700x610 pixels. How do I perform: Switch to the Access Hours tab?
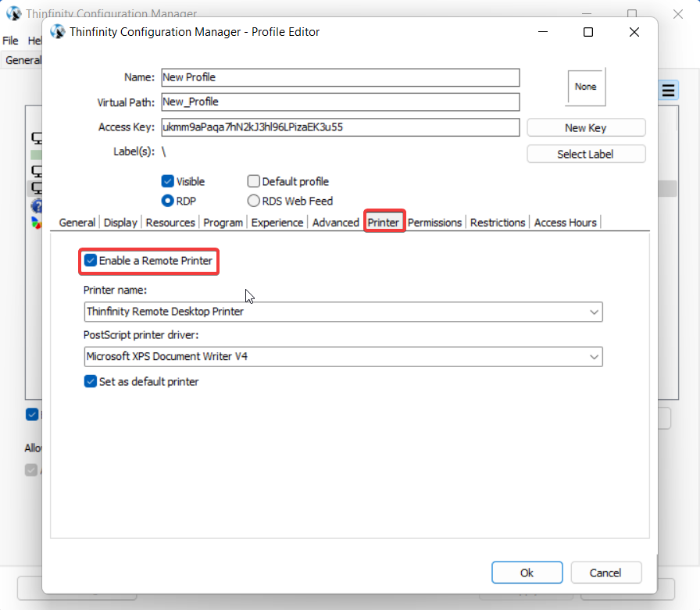click(565, 223)
